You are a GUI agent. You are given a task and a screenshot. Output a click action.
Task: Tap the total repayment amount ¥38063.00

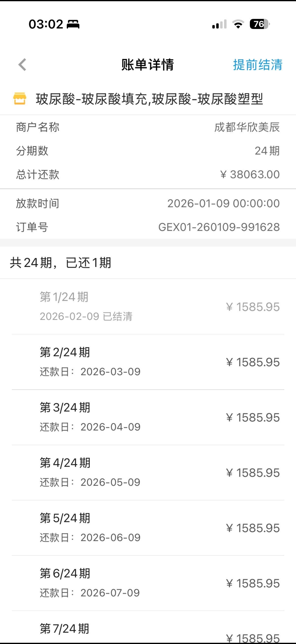click(250, 174)
